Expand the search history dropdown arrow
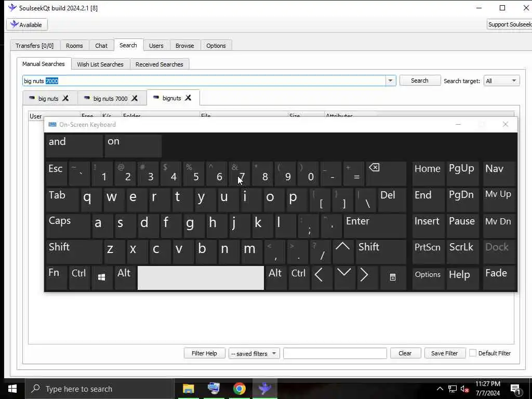This screenshot has width=532, height=399. (390, 81)
